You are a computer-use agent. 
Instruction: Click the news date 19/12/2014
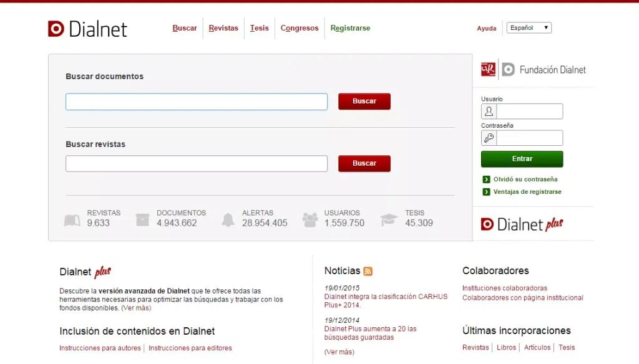tap(342, 320)
